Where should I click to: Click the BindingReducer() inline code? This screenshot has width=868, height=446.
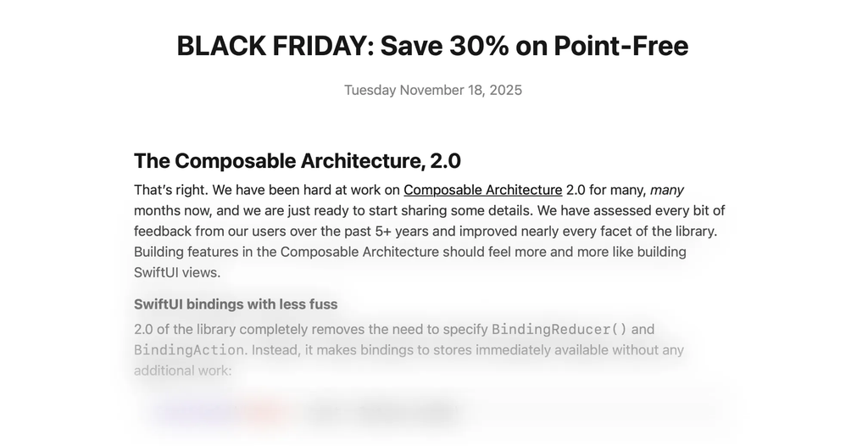pos(559,329)
